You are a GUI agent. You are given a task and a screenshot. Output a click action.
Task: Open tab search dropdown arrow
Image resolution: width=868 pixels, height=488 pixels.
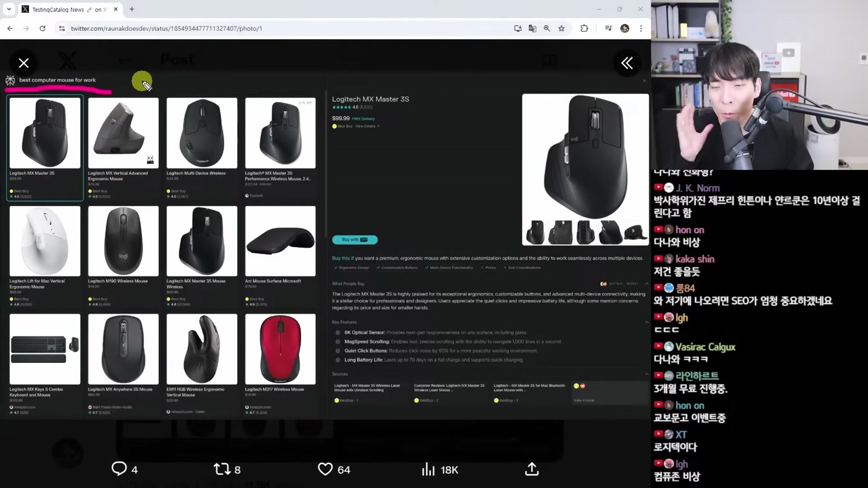tap(9, 9)
